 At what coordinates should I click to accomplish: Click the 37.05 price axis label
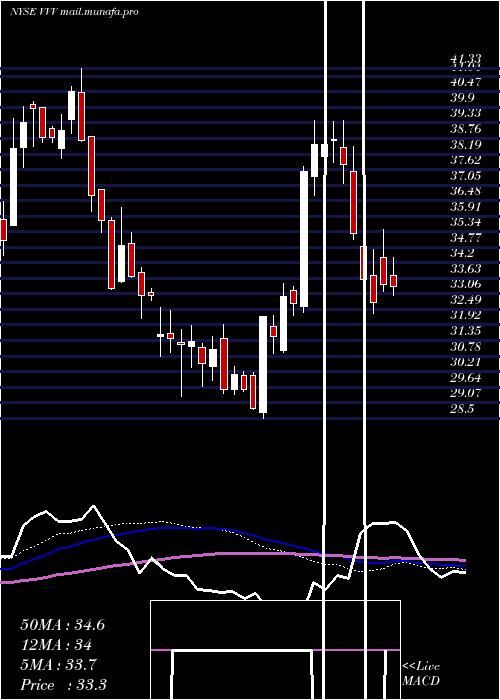[465, 175]
